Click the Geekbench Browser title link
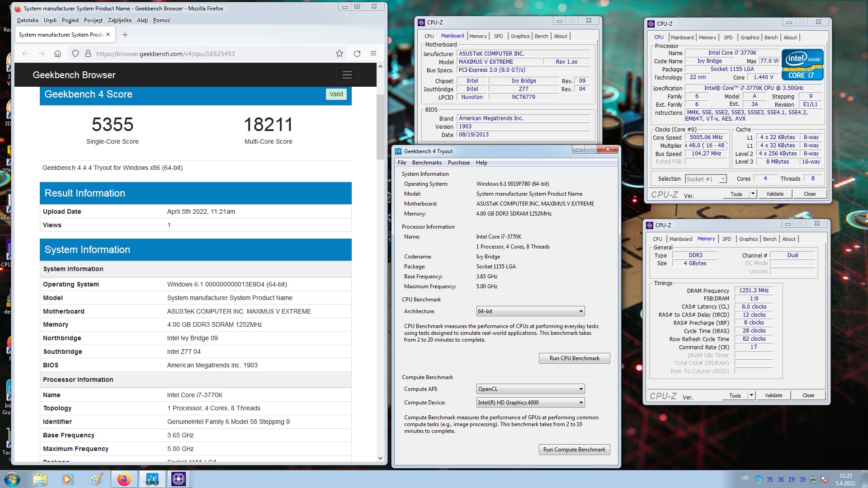Screen dimensions: 868x488 (74, 75)
